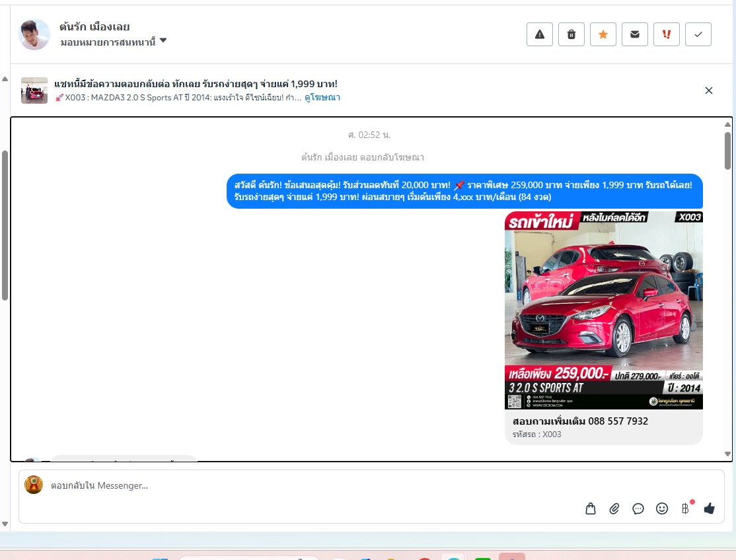
Task: Close the ad reply banner
Action: tap(709, 90)
